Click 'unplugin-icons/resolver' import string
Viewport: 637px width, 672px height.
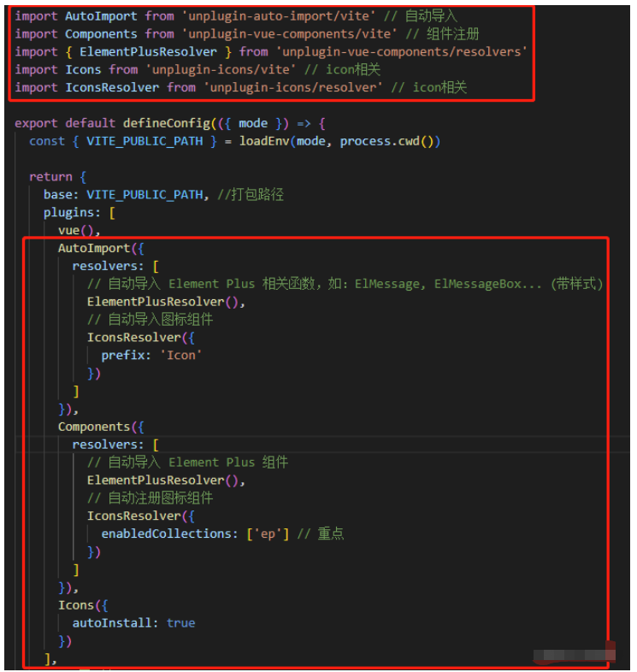(x=292, y=88)
